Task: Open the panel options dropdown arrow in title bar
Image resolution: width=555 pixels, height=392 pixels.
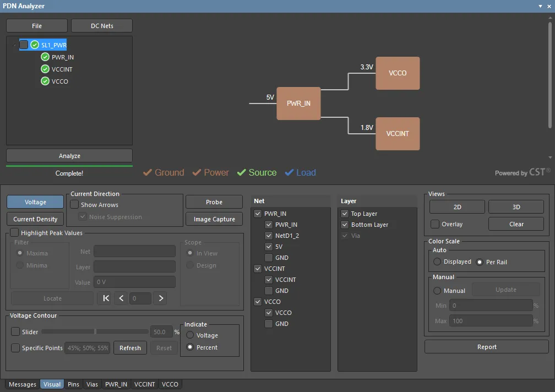Action: pyautogui.click(x=540, y=6)
